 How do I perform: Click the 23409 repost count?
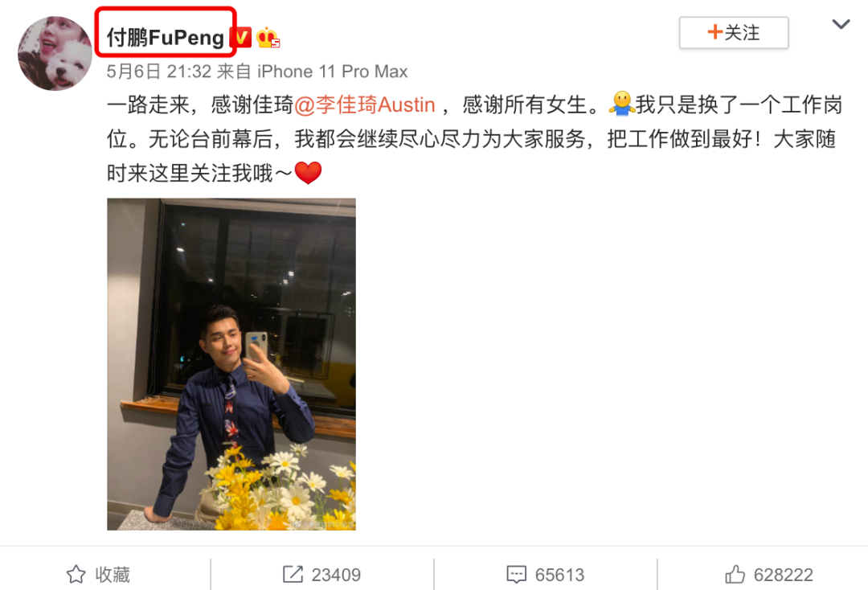click(336, 575)
